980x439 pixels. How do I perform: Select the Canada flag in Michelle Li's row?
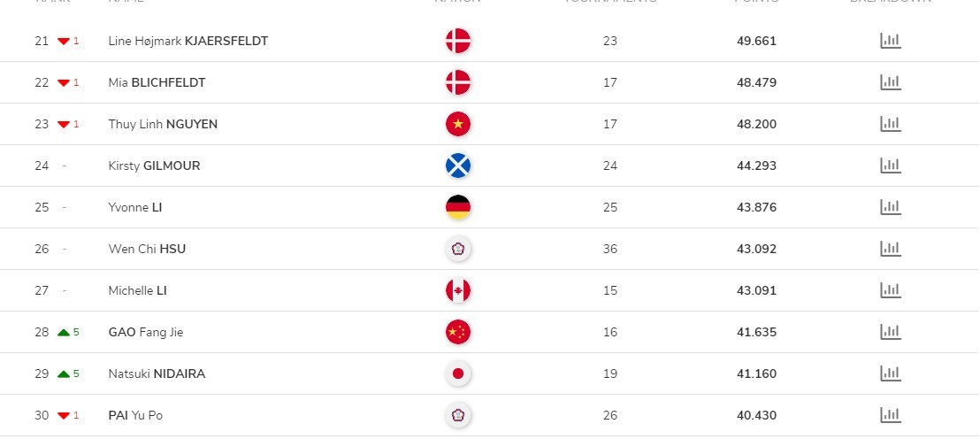458,290
